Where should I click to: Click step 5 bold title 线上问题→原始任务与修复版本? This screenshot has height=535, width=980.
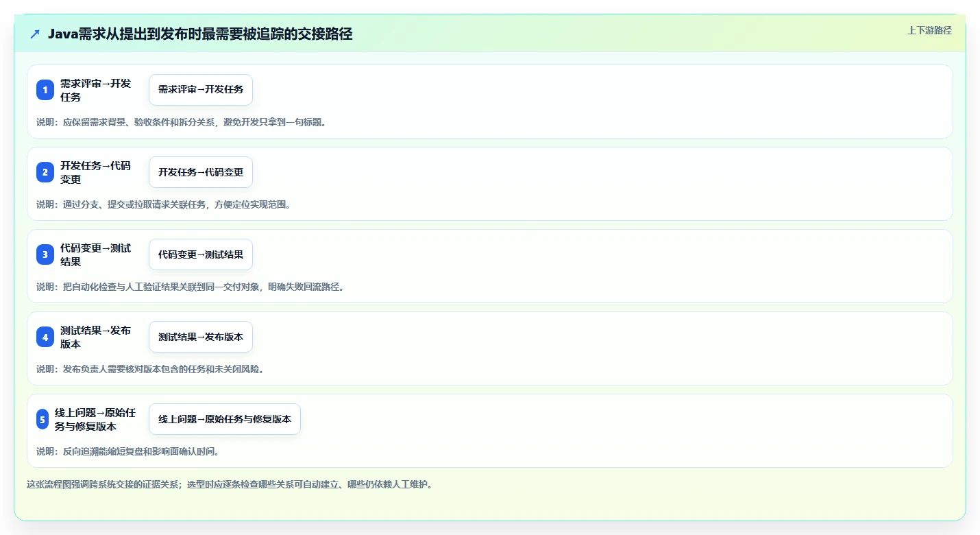coord(95,419)
